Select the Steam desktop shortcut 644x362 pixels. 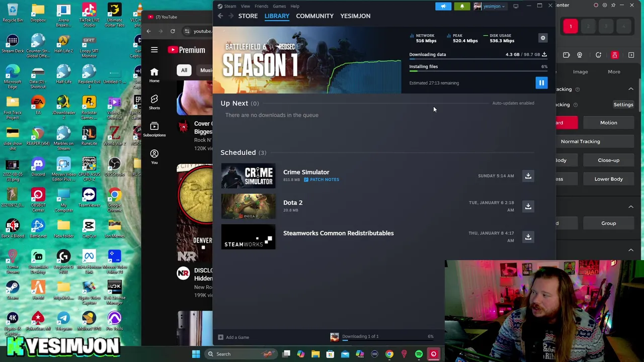coord(13,291)
